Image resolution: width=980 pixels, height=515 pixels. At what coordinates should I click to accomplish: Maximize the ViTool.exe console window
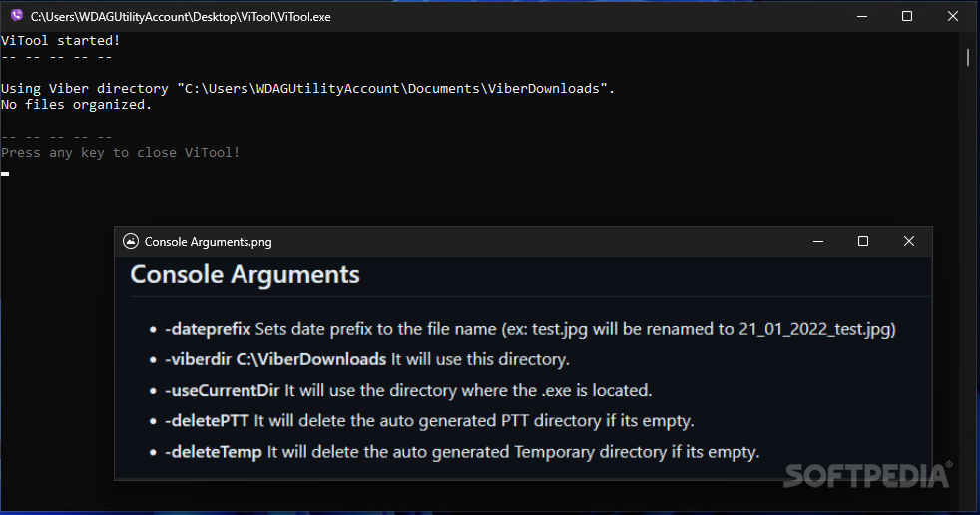point(907,16)
